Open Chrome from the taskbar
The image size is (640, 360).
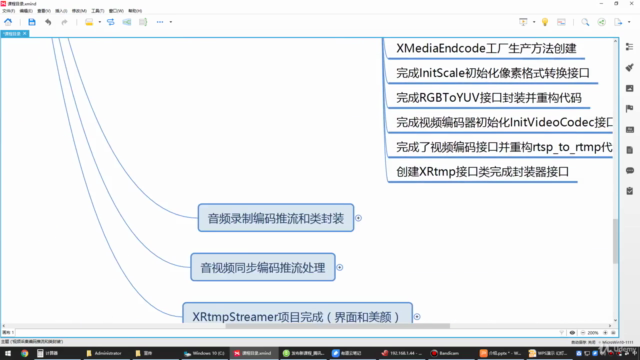[24, 353]
